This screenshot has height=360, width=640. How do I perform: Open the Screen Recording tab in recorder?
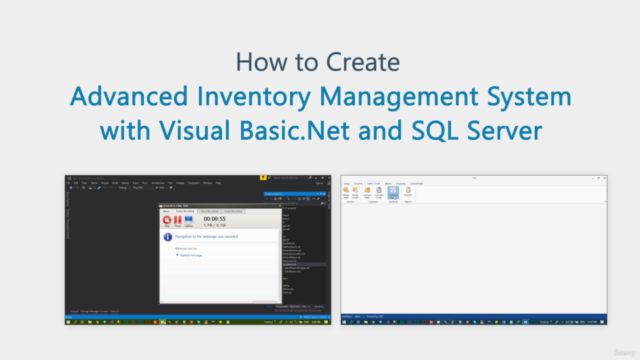tap(185, 211)
